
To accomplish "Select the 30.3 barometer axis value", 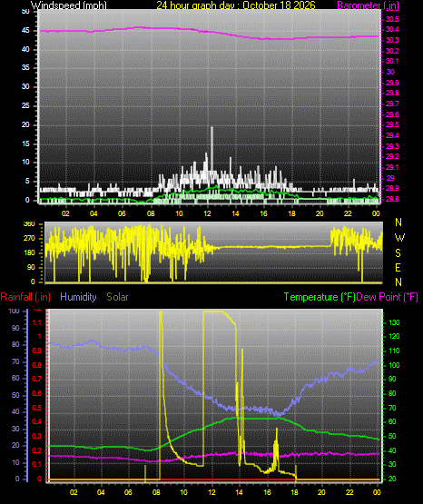I will click(x=392, y=40).
